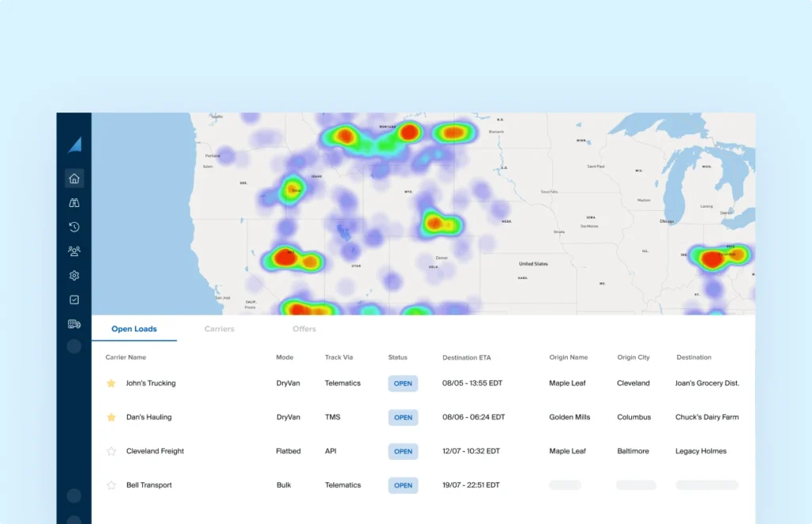The image size is (812, 524).
Task: Click the OPEN status badge on Dan's Hauling
Action: [403, 417]
